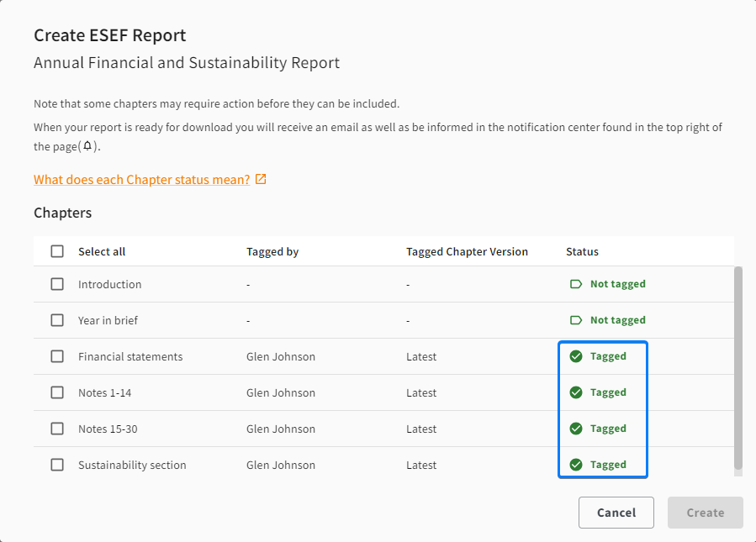Enable the Financial statements chapter checkbox
Screen dimensions: 756x542
[x=57, y=356]
